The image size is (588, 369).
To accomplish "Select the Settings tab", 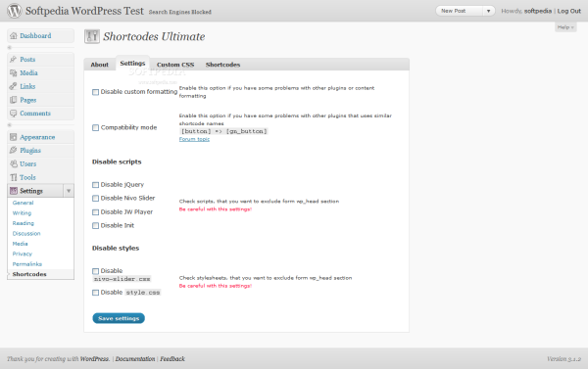I will pos(132,64).
